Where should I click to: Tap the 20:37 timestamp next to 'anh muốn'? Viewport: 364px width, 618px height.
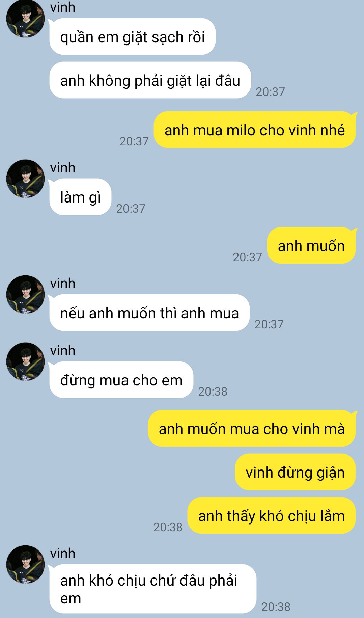click(248, 257)
